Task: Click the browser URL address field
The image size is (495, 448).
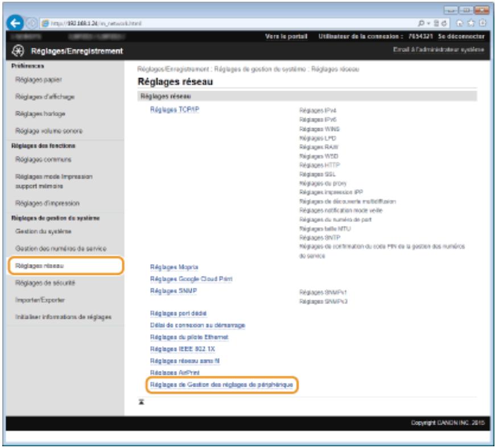Action: click(x=227, y=23)
